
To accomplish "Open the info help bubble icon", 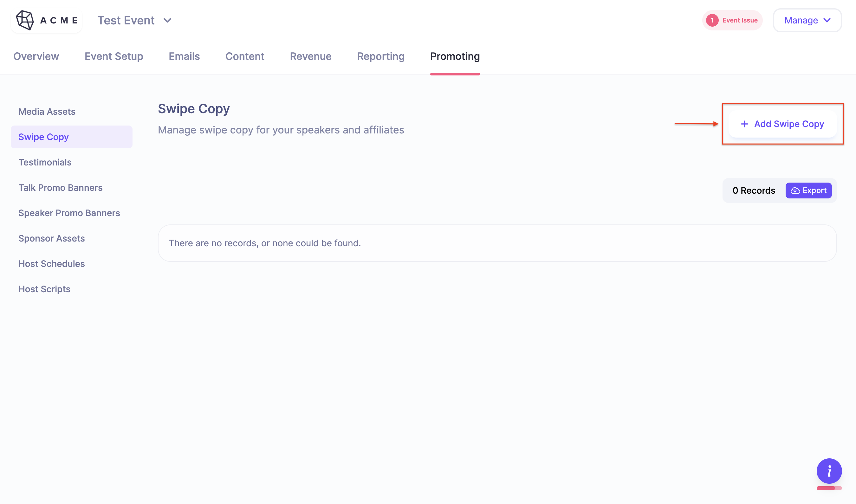I will [829, 471].
